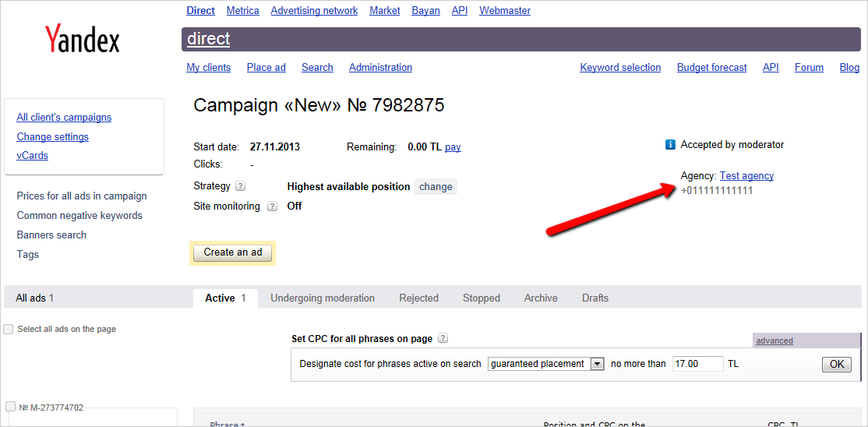Open Common negative keywords
This screenshot has height=427, width=868.
[x=79, y=215]
